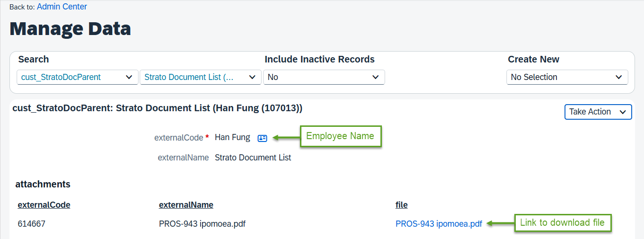
Task: Download the PROS-943 ipomoea.pdf file link
Action: click(x=439, y=224)
